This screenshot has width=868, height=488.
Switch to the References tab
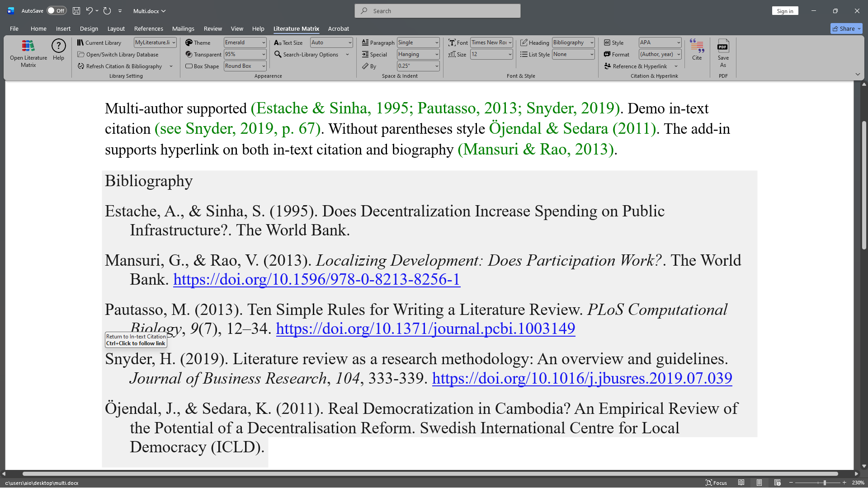tap(148, 28)
